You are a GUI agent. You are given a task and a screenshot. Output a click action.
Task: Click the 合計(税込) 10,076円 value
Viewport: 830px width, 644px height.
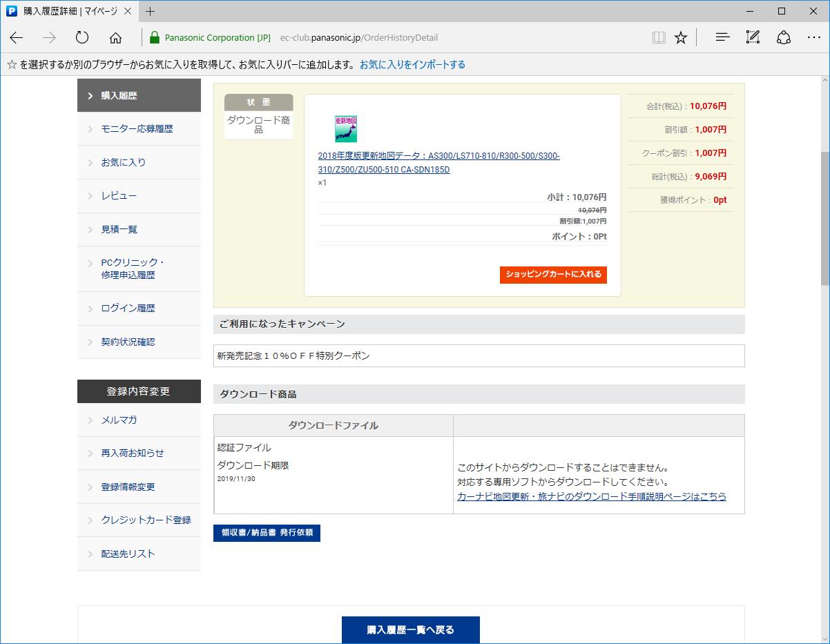(708, 106)
